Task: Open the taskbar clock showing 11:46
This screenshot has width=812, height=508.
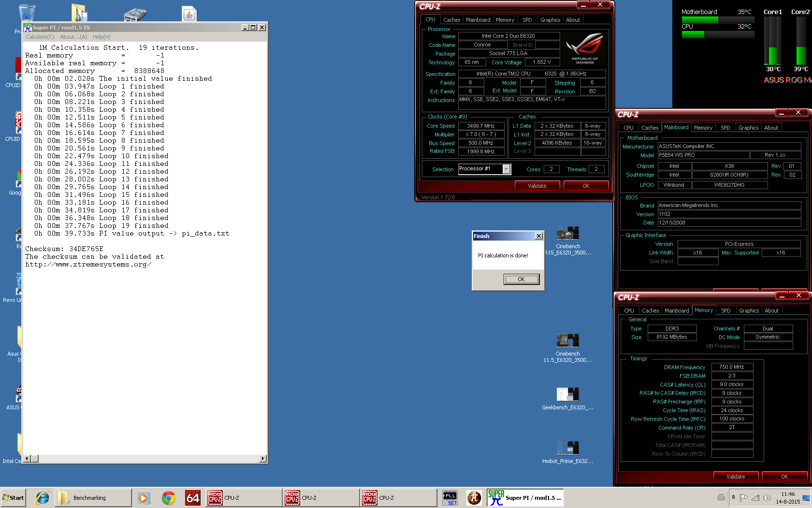Action: (788, 498)
